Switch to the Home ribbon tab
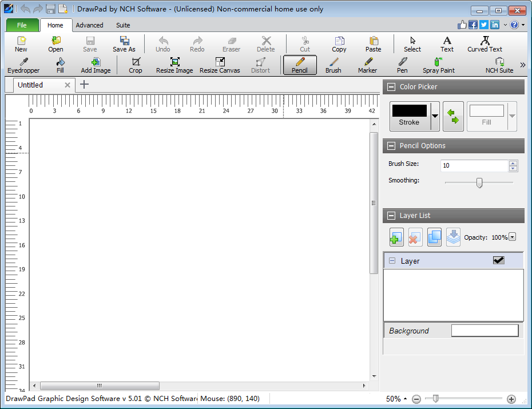 point(55,25)
